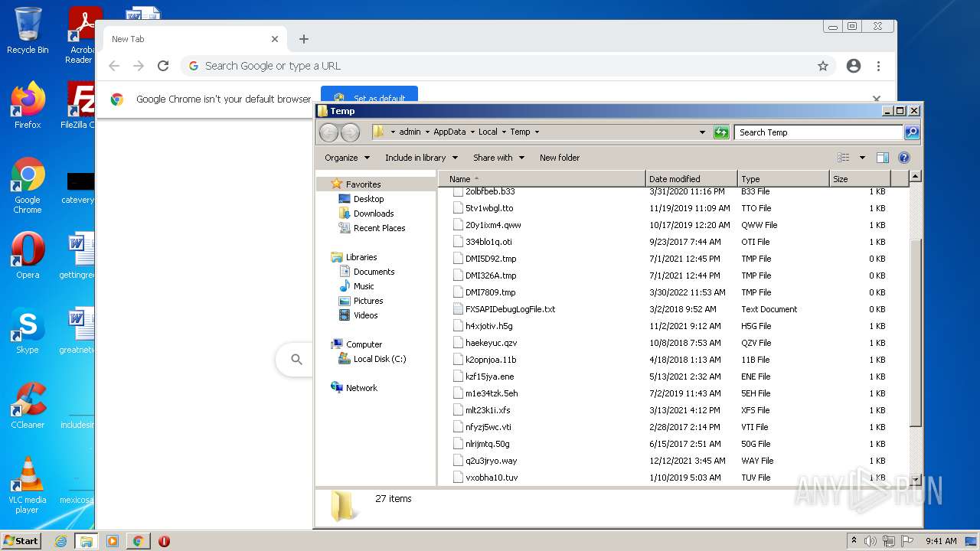Open the Start menu
This screenshot has width=980, height=551.
[21, 541]
